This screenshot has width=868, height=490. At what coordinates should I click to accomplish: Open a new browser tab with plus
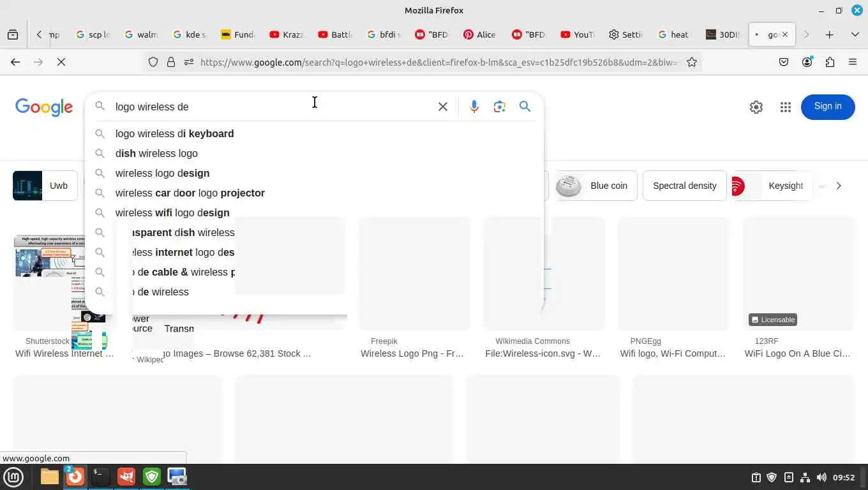point(830,35)
